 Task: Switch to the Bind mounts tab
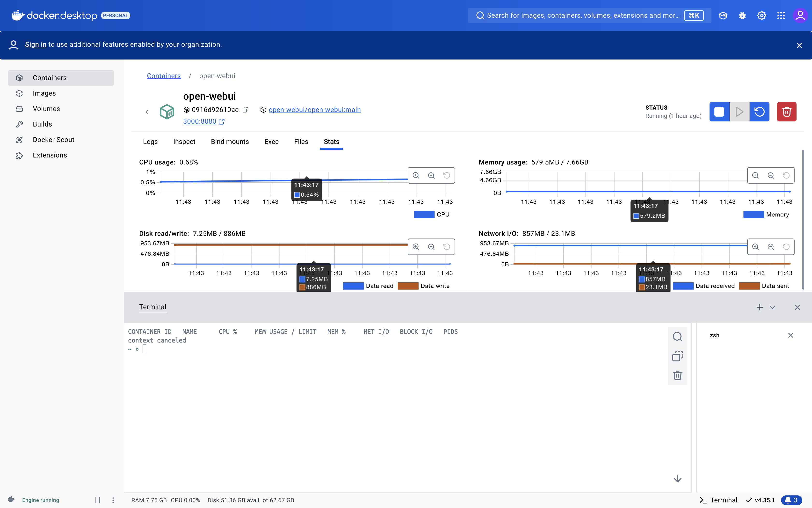(230, 142)
